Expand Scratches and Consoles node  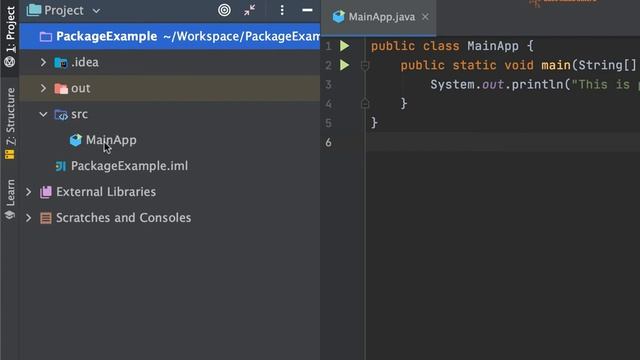[29, 218]
